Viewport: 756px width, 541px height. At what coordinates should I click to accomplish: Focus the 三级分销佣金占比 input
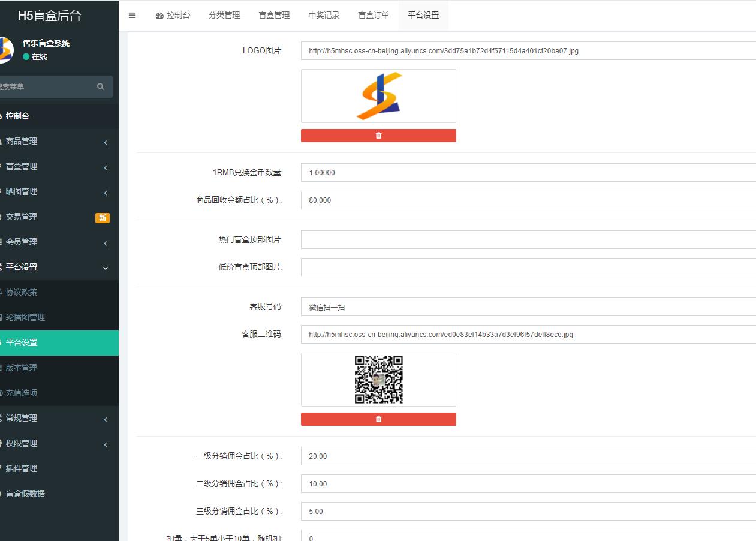pyautogui.click(x=528, y=512)
